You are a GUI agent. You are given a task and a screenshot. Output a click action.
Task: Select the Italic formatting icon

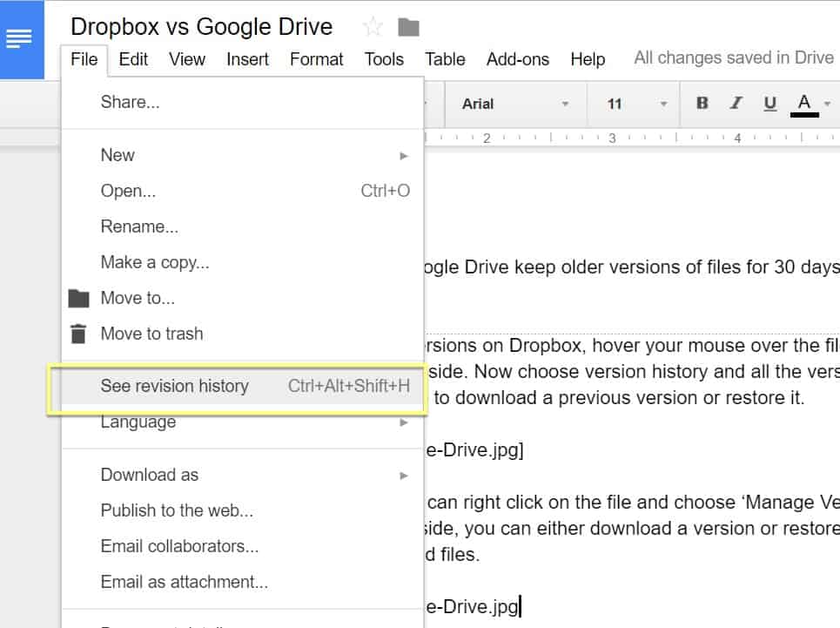pos(736,103)
